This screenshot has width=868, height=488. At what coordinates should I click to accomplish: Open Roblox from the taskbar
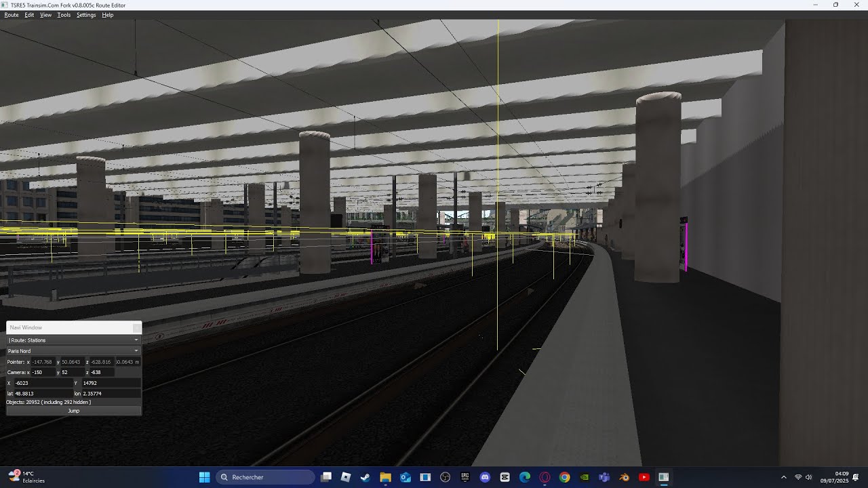(x=346, y=477)
